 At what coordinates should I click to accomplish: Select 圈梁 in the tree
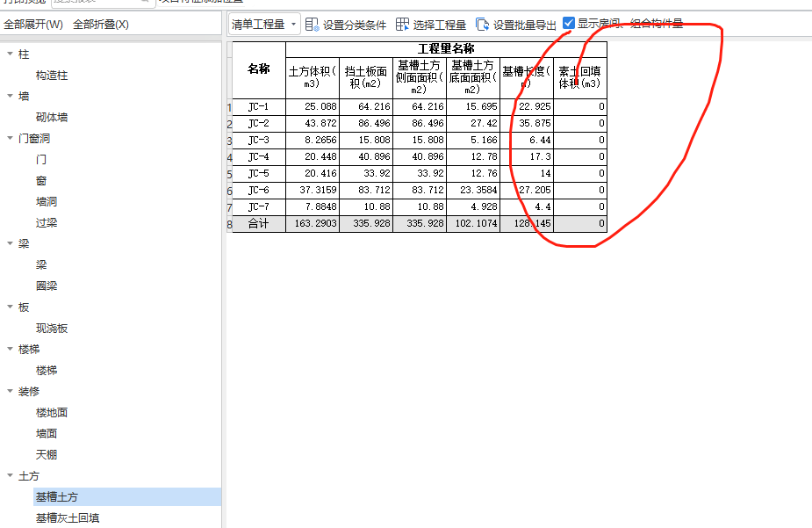pos(47,286)
